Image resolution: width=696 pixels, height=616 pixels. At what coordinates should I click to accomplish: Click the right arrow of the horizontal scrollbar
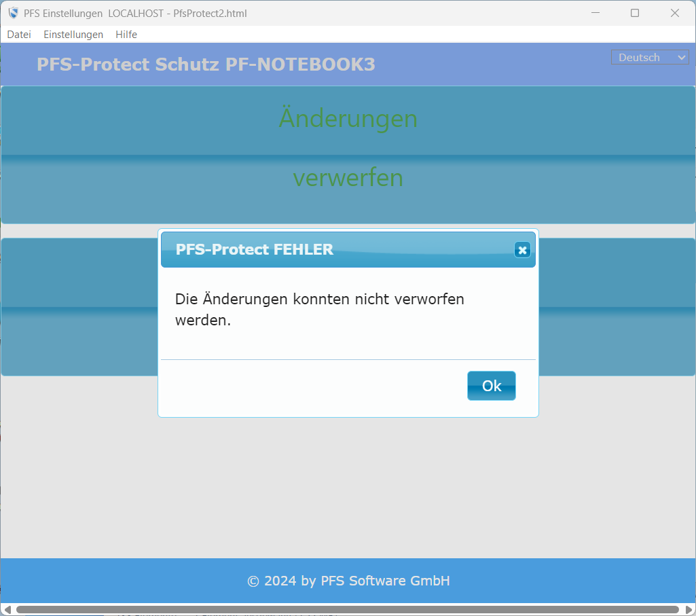689,609
